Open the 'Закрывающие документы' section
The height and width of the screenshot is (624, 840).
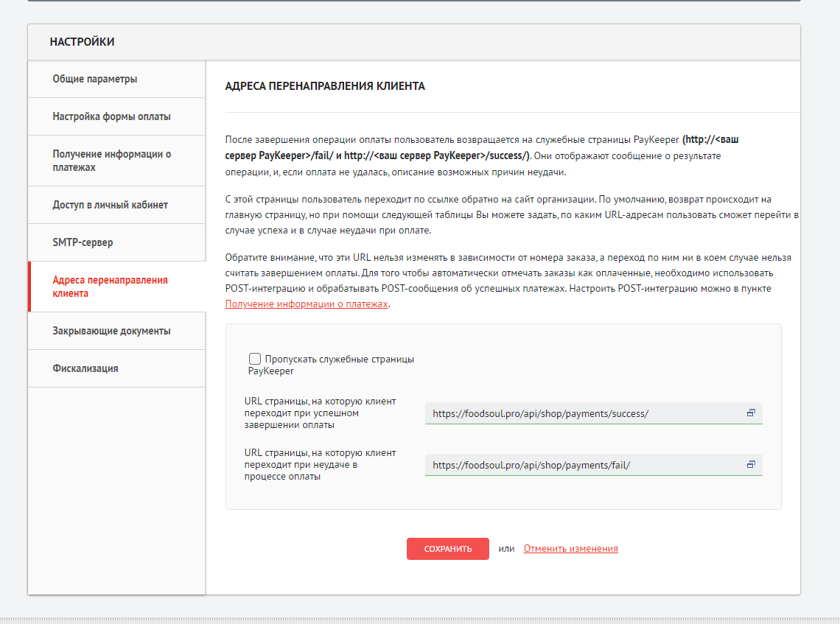pos(112,331)
